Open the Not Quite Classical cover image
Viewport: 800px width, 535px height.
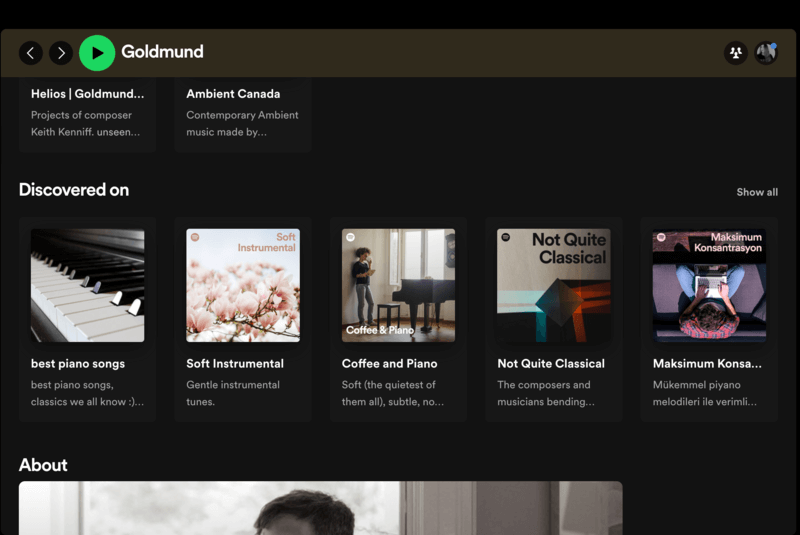[554, 285]
